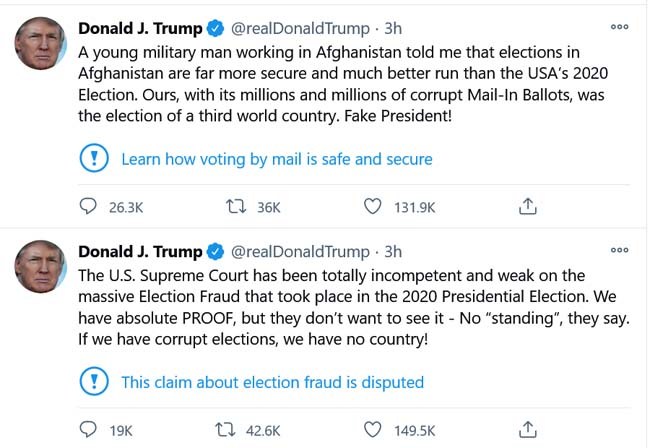The height and width of the screenshot is (448, 650).
Task: Open more options on the second tweet
Action: 620,250
